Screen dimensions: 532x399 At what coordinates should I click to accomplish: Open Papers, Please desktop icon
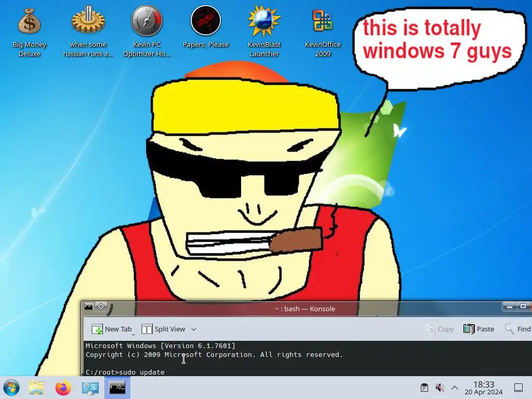click(x=206, y=27)
